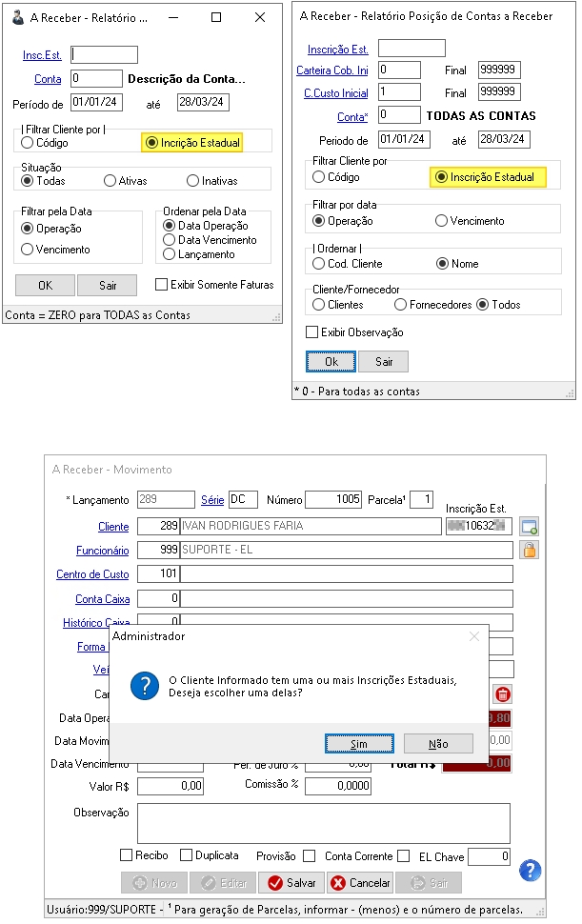This screenshot has height=924, width=582.
Task: Open the Funcionário link
Action: (103, 550)
